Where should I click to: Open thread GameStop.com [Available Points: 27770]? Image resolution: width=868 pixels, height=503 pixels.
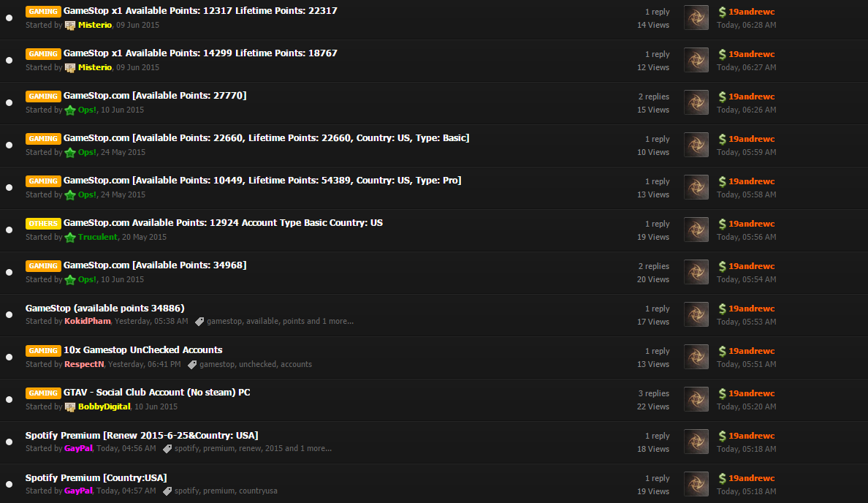[155, 95]
